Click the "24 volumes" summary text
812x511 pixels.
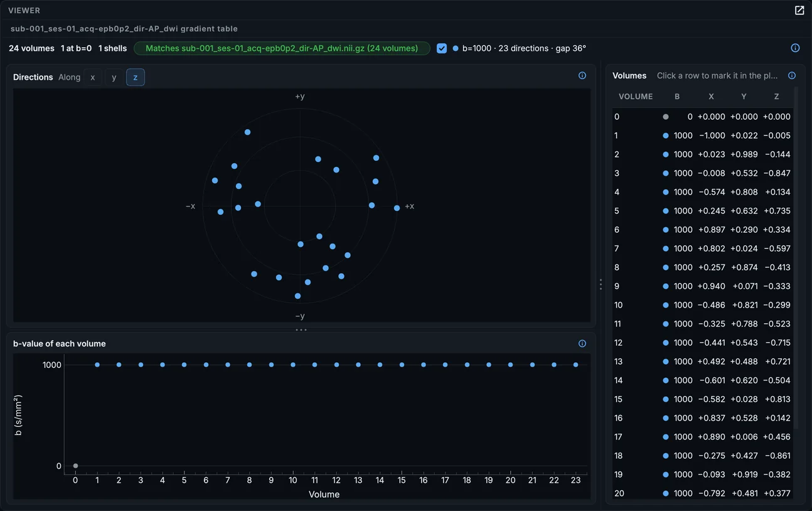pos(31,48)
